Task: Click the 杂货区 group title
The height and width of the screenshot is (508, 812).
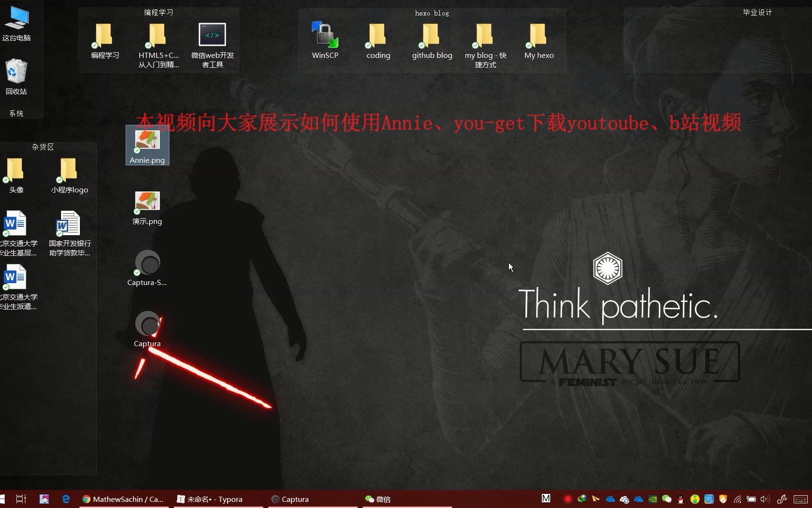Action: click(x=43, y=147)
